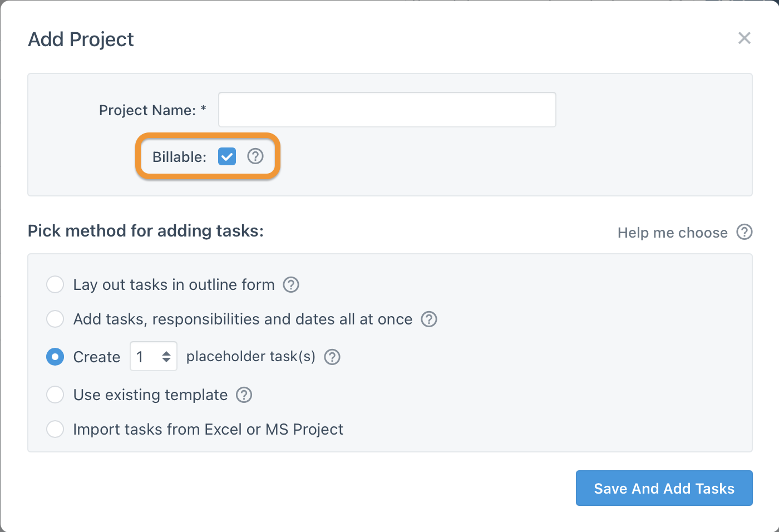Select Lay out tasks in outline form
The width and height of the screenshot is (779, 532).
pos(55,284)
